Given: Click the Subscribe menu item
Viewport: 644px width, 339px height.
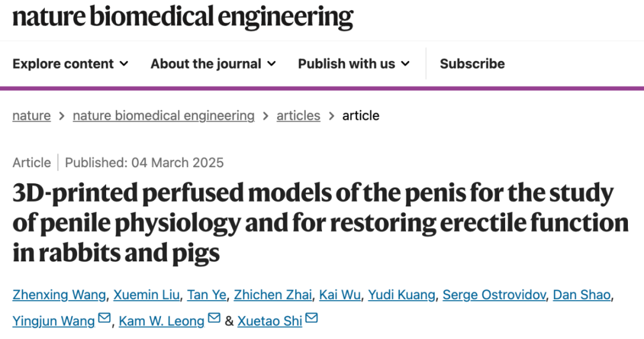Looking at the screenshot, I should click(x=472, y=64).
